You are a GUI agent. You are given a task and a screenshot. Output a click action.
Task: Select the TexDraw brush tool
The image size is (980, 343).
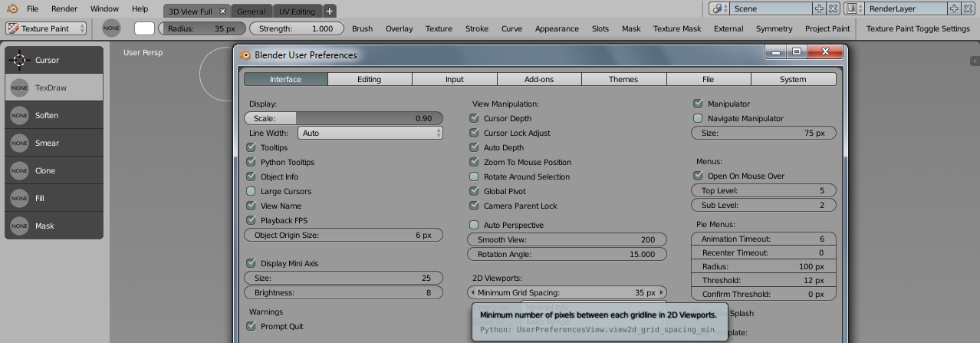coord(54,87)
